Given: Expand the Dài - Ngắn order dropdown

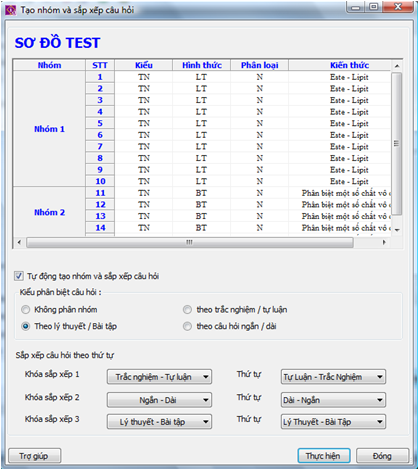Looking at the screenshot, I should (x=333, y=400).
